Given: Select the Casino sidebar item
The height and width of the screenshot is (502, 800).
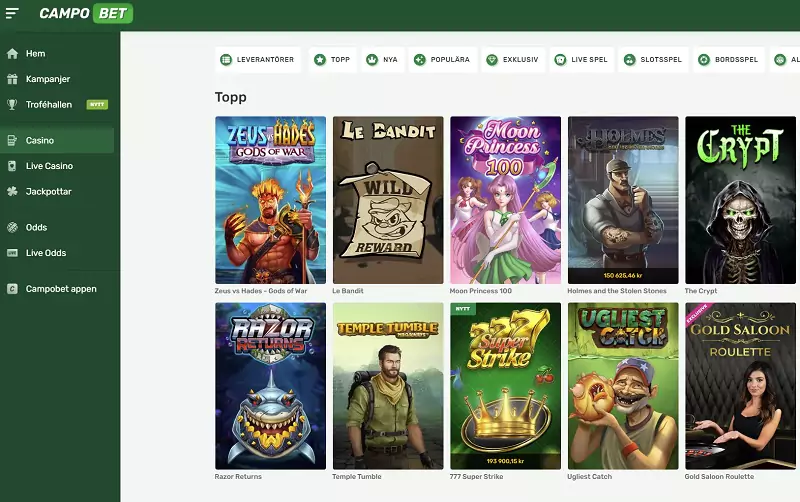Looking at the screenshot, I should [40, 141].
